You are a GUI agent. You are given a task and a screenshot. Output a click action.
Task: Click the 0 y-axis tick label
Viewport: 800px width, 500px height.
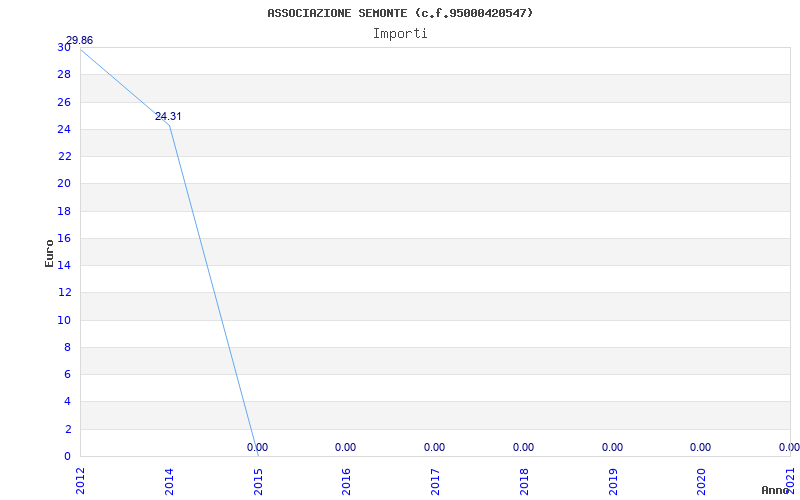(67, 456)
